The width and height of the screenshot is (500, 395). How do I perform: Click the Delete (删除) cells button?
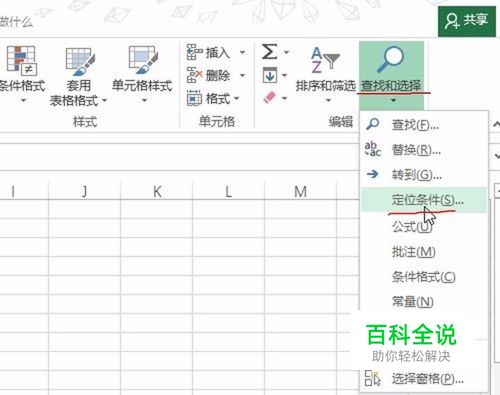pyautogui.click(x=208, y=75)
